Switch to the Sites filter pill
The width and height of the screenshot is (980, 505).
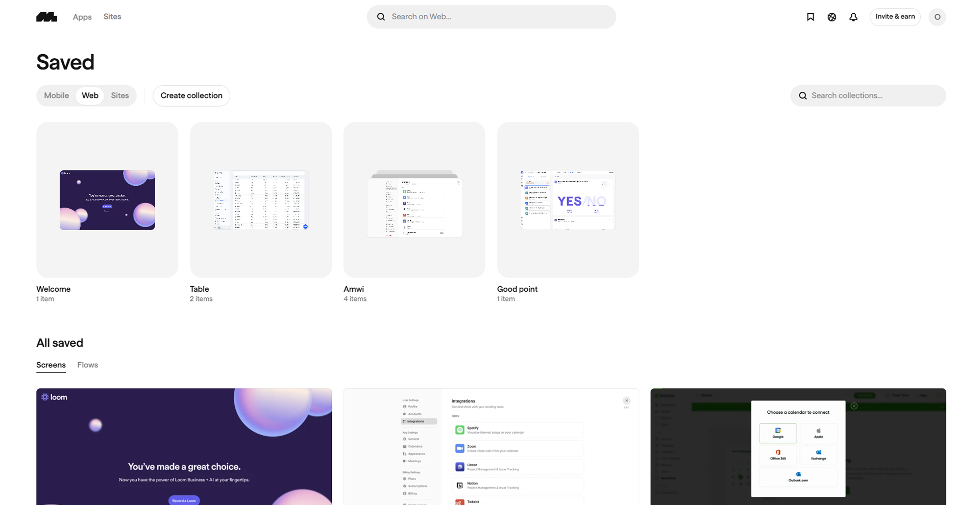coord(120,95)
